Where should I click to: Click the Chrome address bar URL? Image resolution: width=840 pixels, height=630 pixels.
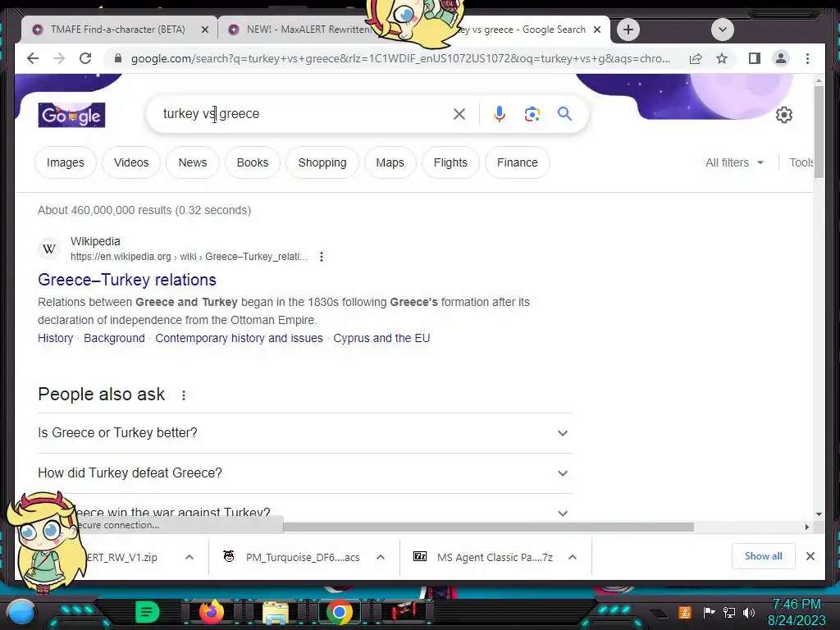400,58
